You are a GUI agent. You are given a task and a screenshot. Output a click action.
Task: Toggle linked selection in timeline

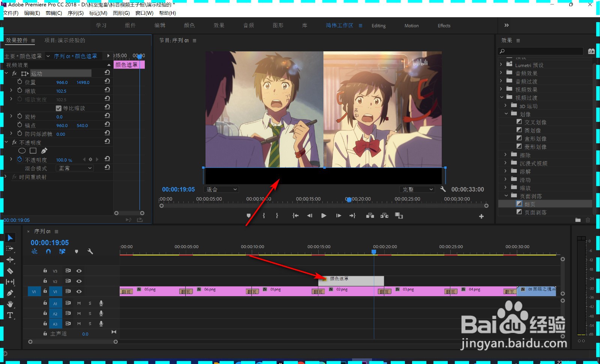tap(62, 252)
